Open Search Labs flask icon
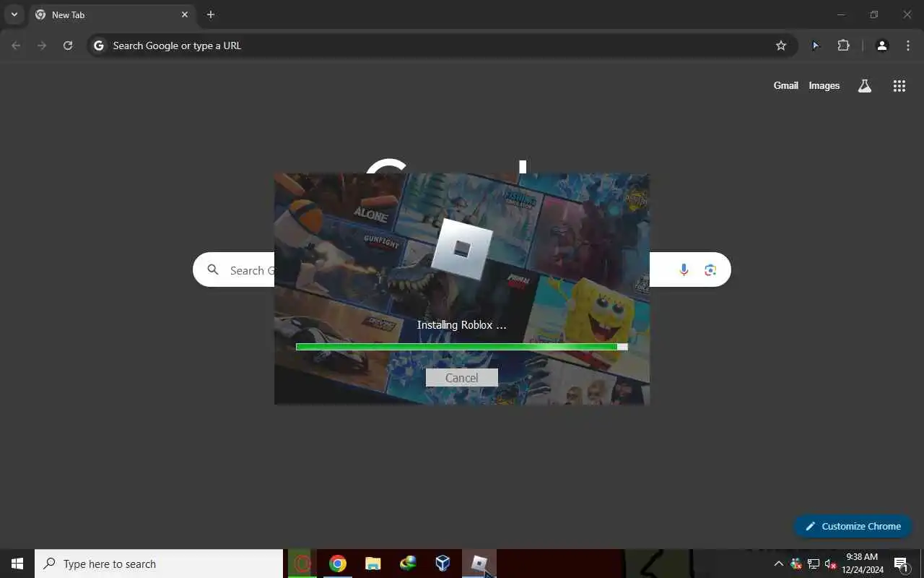This screenshot has height=578, width=924. coord(864,86)
